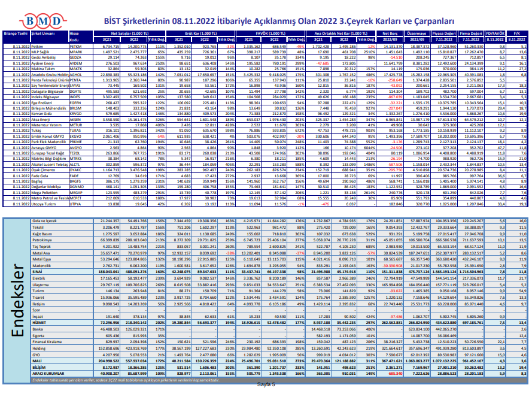Click the 'Ulaştırma' index row label
The width and height of the screenshot is (532, 394).
(x=40, y=285)
